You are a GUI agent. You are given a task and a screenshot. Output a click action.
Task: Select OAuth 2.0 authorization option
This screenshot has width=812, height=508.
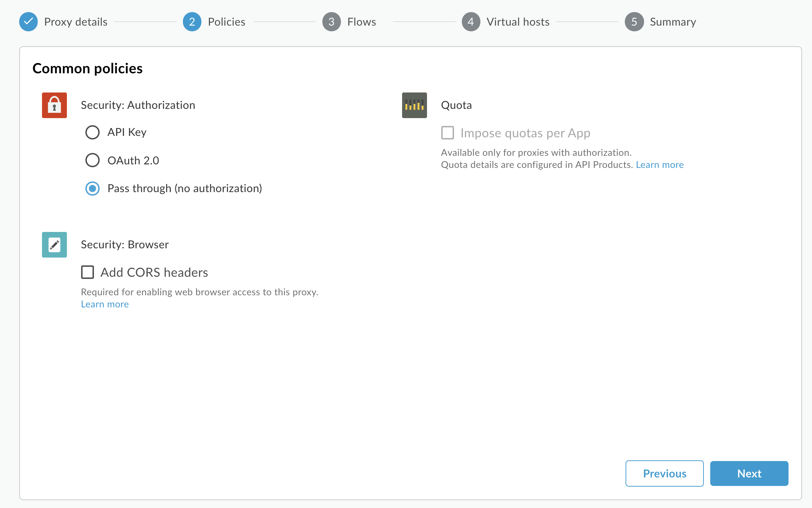pos(92,160)
